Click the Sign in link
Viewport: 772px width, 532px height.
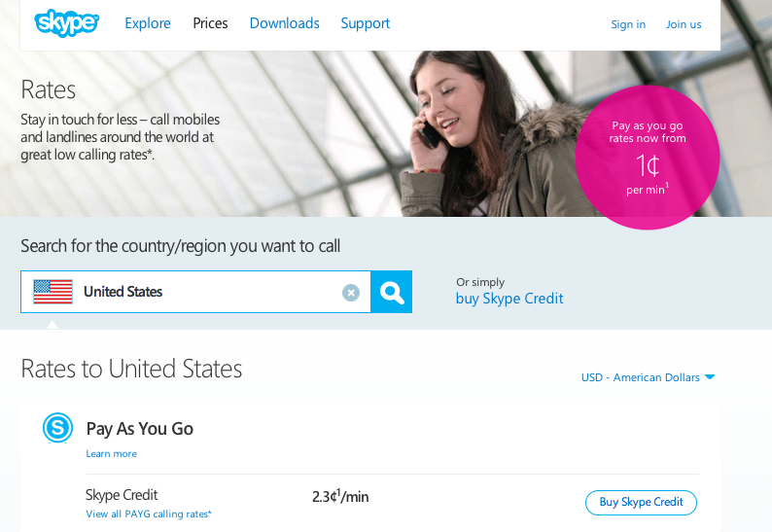628,24
